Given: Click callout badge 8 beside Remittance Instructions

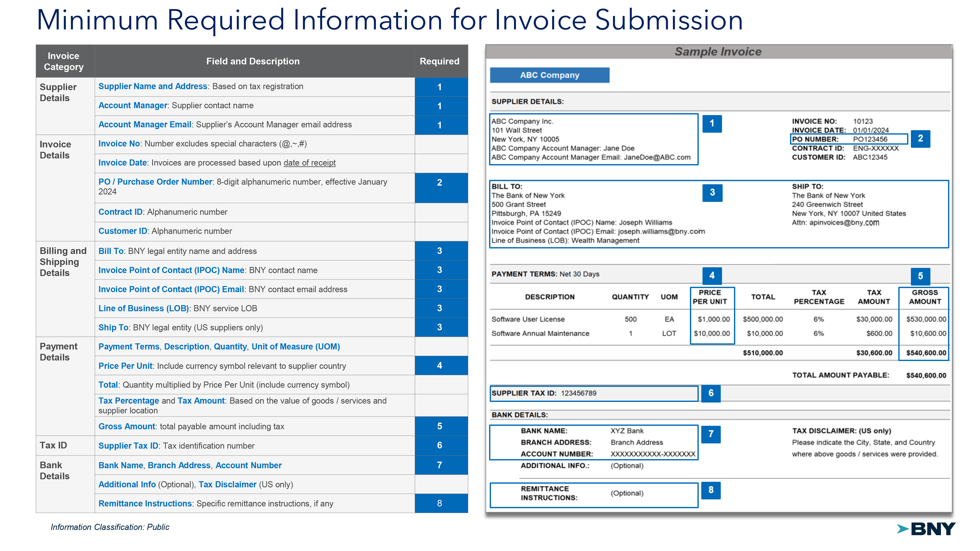Looking at the screenshot, I should 711,490.
